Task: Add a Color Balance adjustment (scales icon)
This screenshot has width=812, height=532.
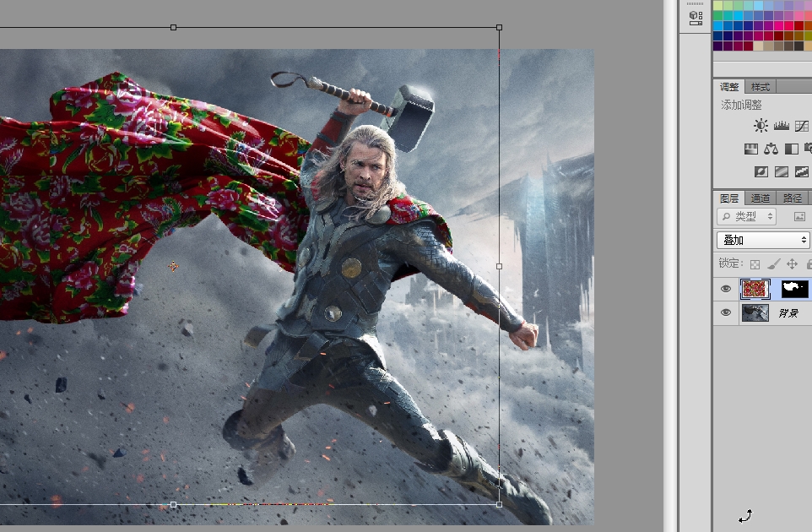Action: pyautogui.click(x=771, y=149)
